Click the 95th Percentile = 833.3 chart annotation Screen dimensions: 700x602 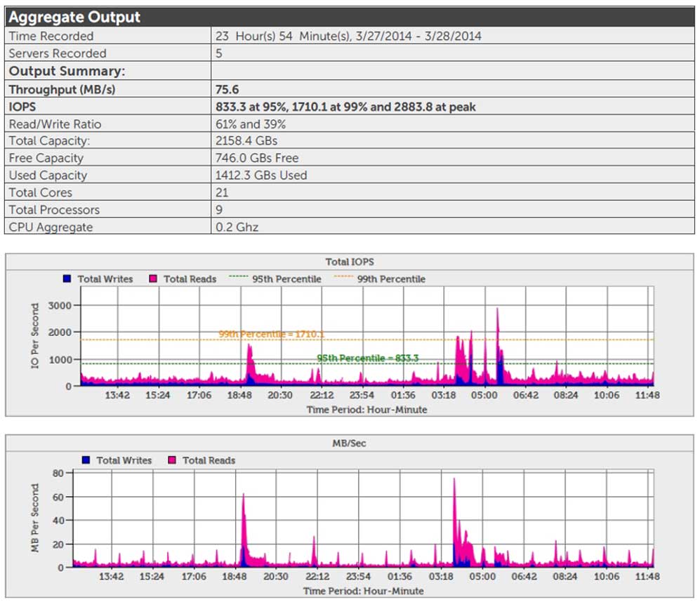(x=368, y=359)
